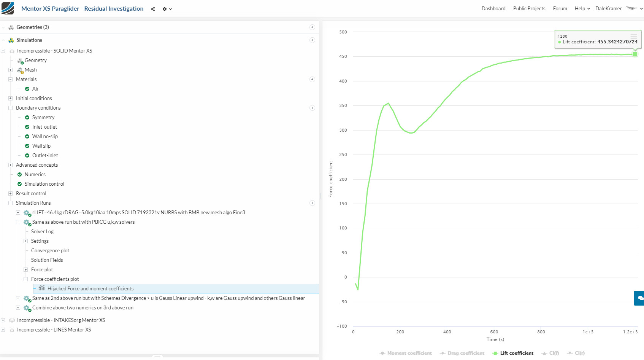Collapse the Boundary conditions node
Screen dimensions: 644x360
(11, 108)
